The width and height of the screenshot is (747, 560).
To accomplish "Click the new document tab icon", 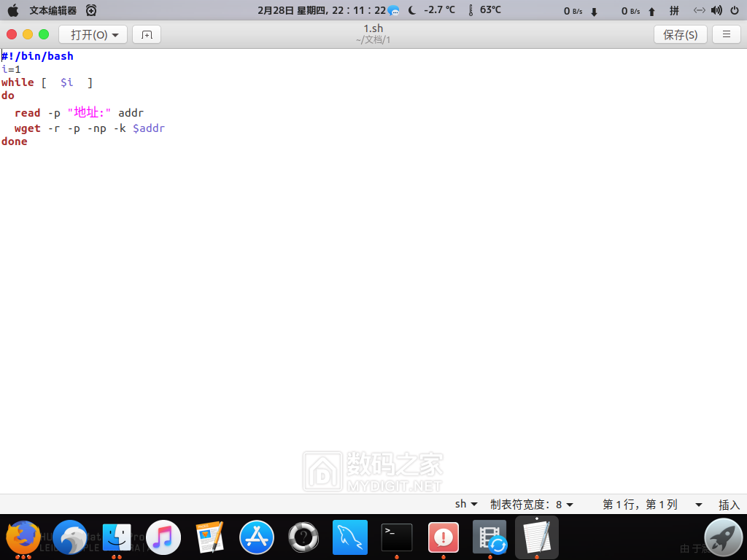I will pyautogui.click(x=147, y=34).
